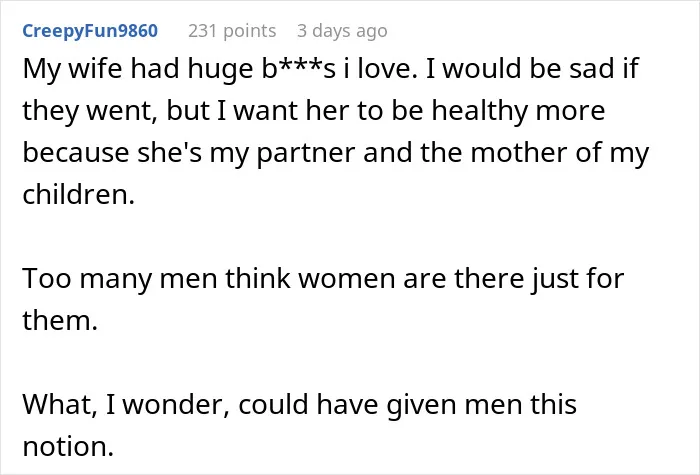Click the word 'children.' in the comment
The width and height of the screenshot is (700, 475).
(x=79, y=195)
